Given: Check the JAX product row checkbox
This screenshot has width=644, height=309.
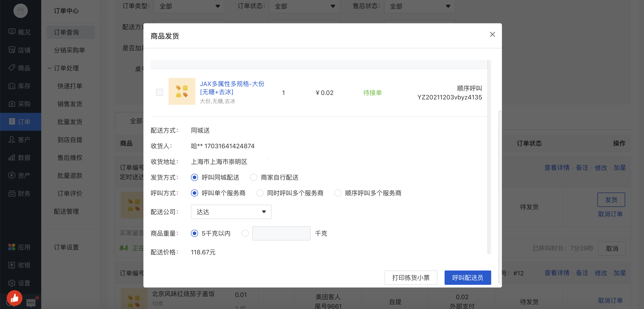Looking at the screenshot, I should [160, 92].
